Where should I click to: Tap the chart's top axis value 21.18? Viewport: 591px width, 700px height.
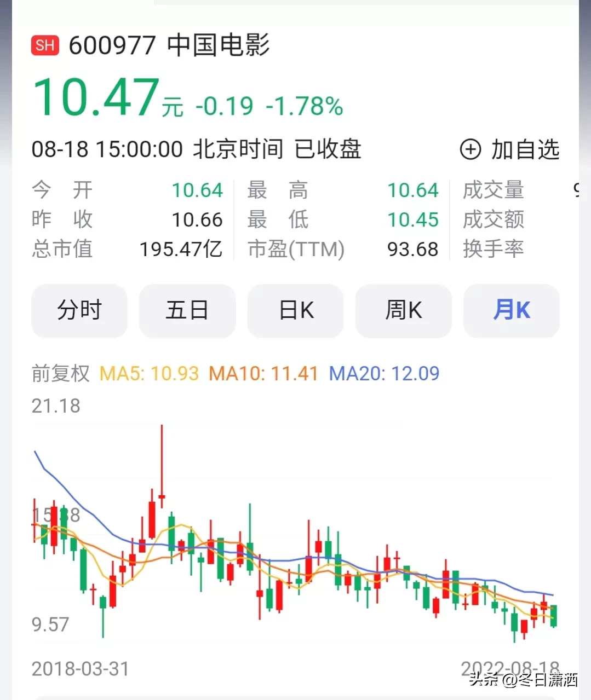point(56,406)
